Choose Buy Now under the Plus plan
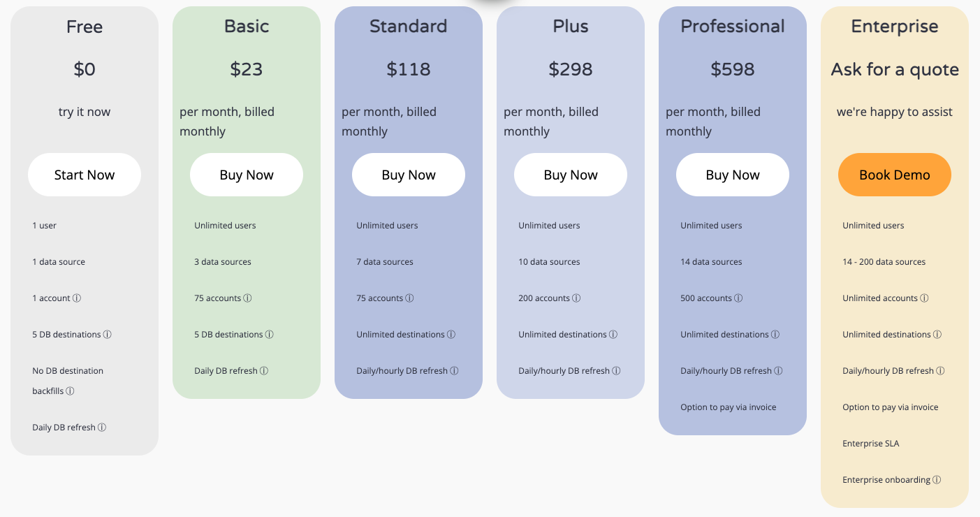The height and width of the screenshot is (517, 980). (571, 175)
